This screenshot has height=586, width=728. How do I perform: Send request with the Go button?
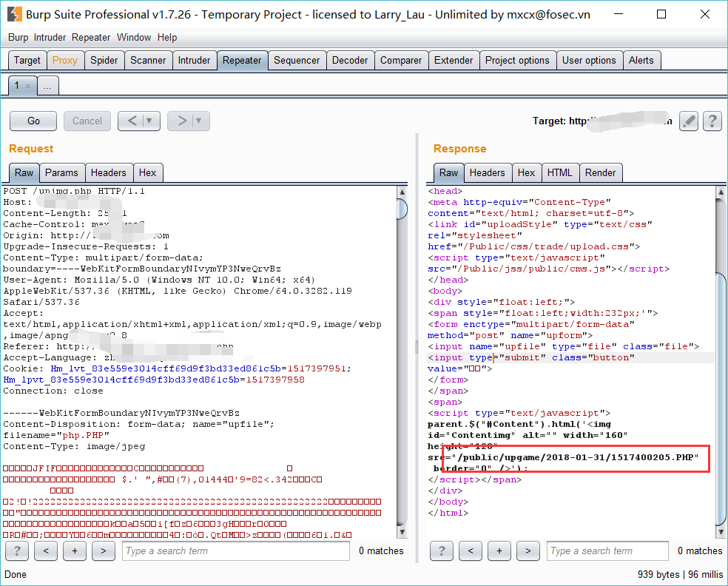pos(33,121)
